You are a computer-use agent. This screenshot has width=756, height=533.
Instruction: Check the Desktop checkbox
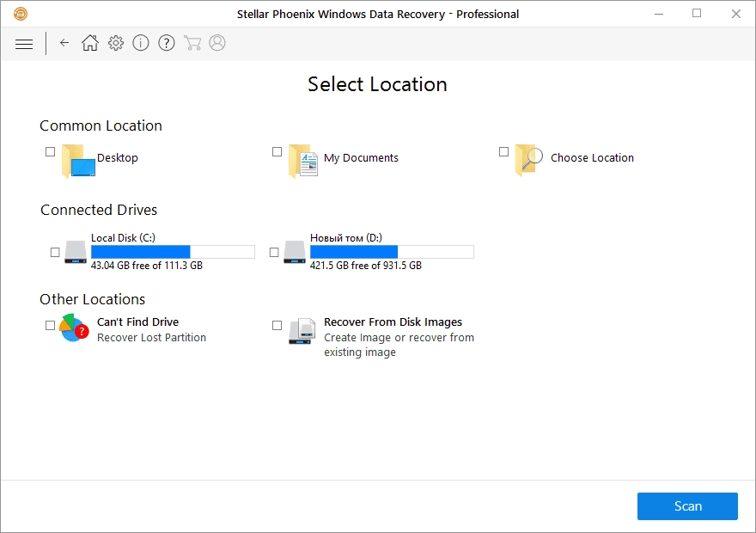coord(50,151)
